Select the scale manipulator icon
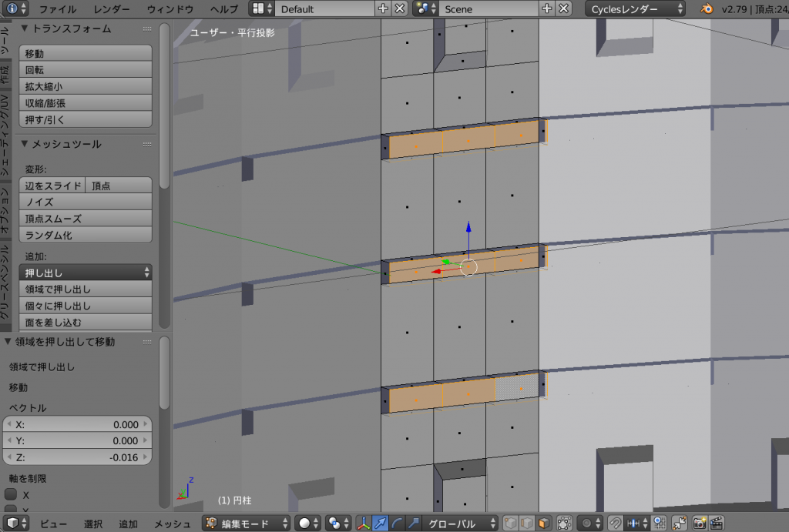The width and height of the screenshot is (789, 532). click(415, 524)
